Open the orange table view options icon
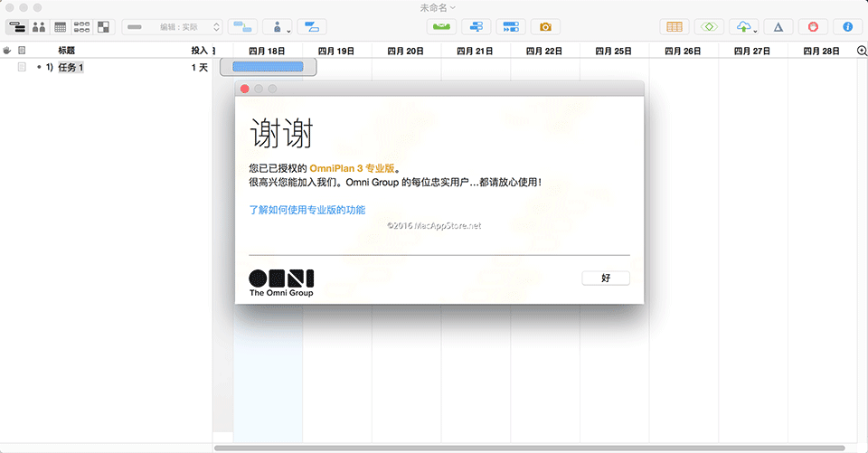868x453 pixels. 675,27
